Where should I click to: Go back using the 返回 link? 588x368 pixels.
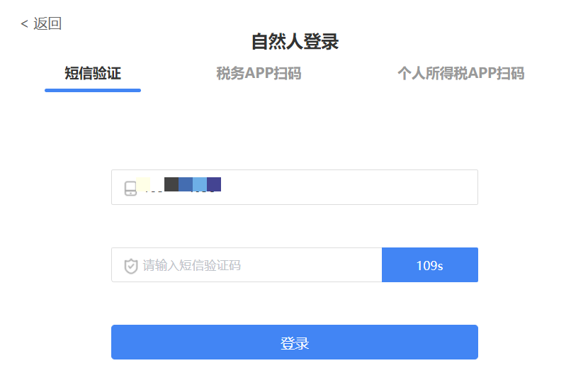[x=41, y=23]
